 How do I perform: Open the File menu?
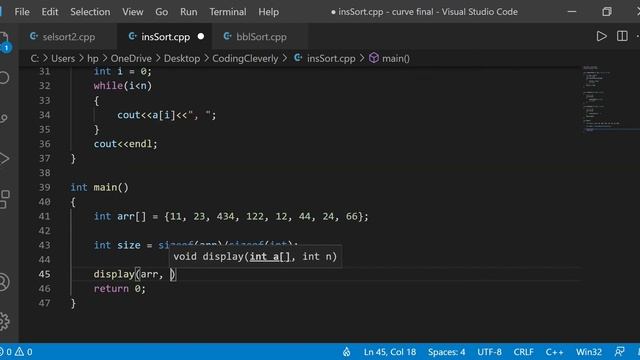coord(22,12)
